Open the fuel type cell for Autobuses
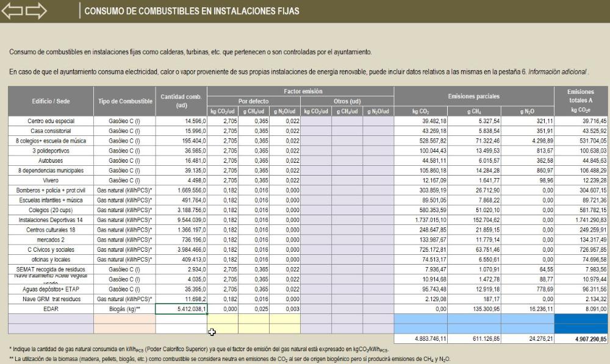Image resolution: width=610 pixels, height=364 pixels. click(124, 160)
